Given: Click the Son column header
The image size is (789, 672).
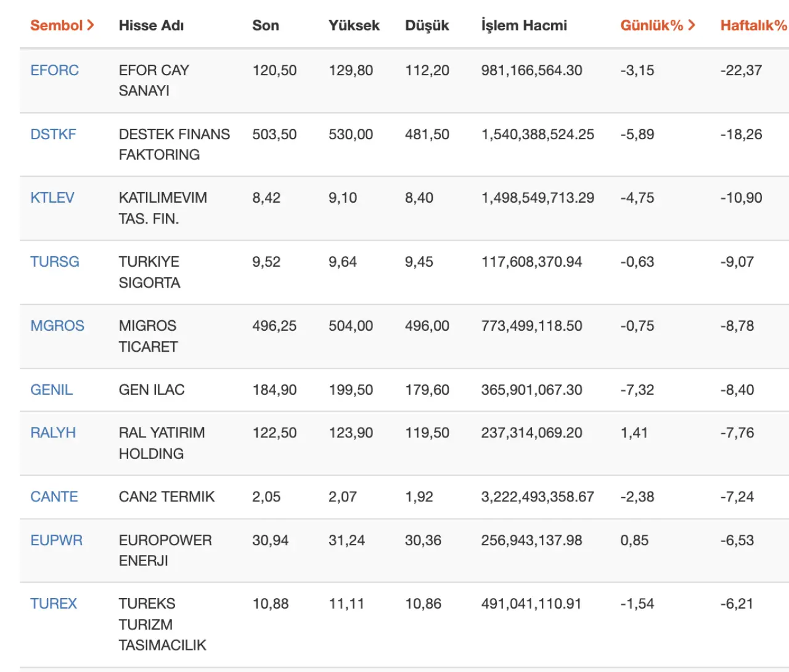Looking at the screenshot, I should [x=265, y=25].
